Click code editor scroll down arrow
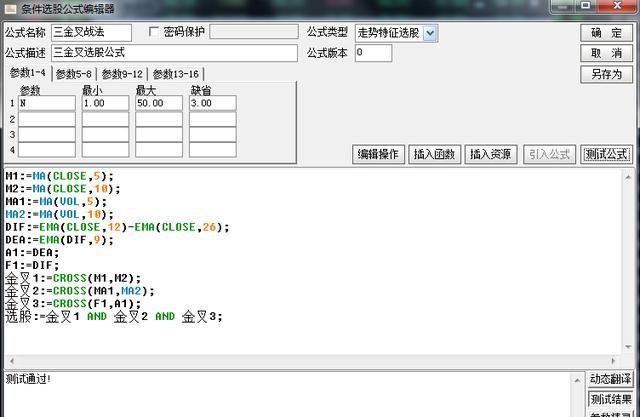Screen dimensions: 640x417 [x=628, y=347]
